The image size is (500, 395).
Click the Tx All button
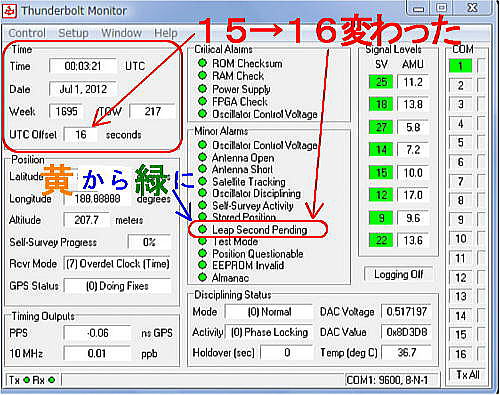pyautogui.click(x=468, y=375)
